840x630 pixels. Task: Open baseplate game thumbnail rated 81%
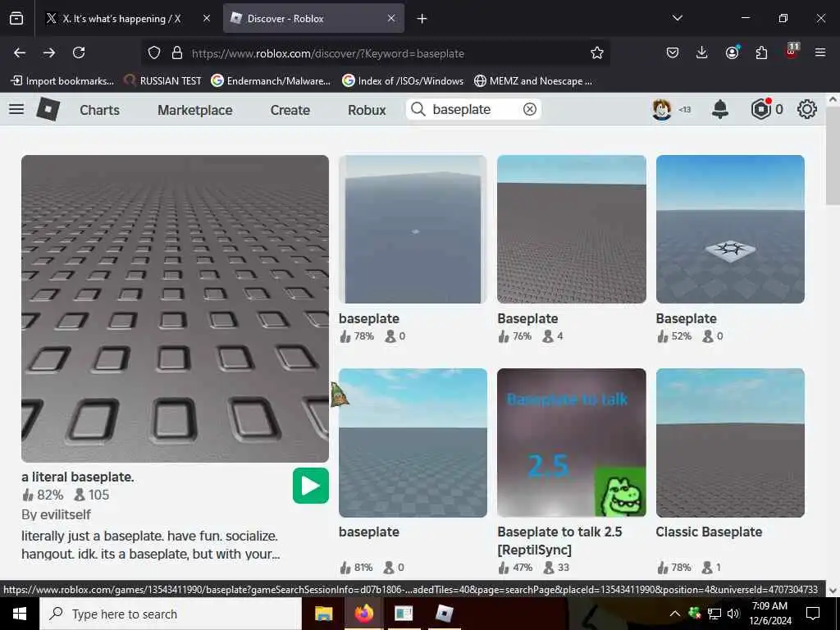(x=413, y=442)
